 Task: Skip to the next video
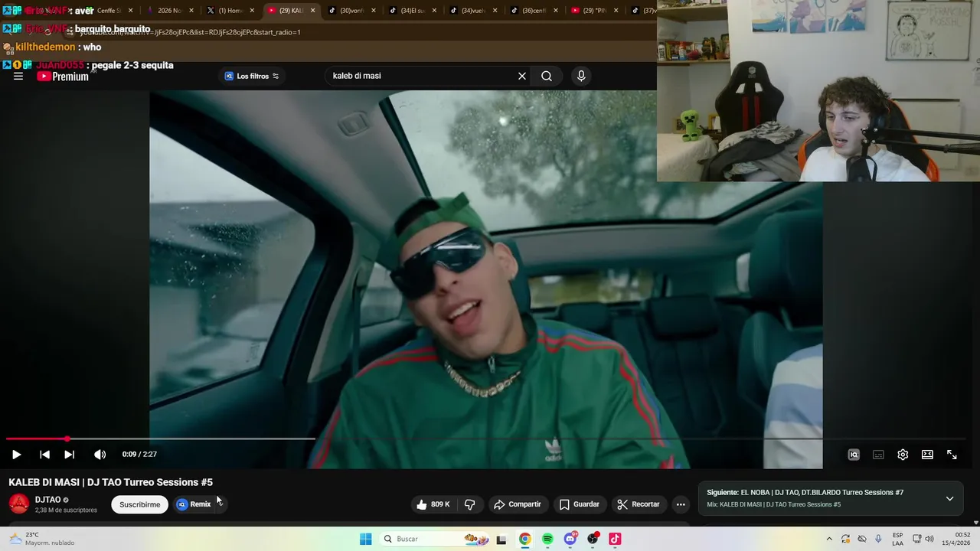(69, 455)
